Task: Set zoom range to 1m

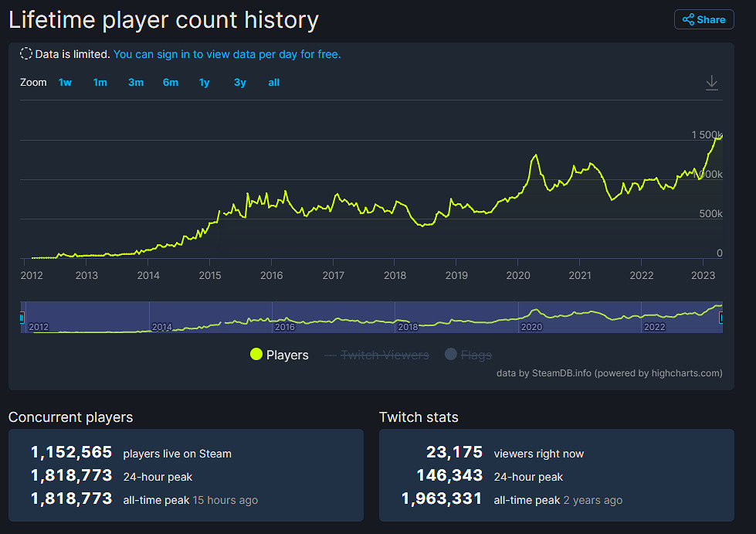Action: (100, 83)
